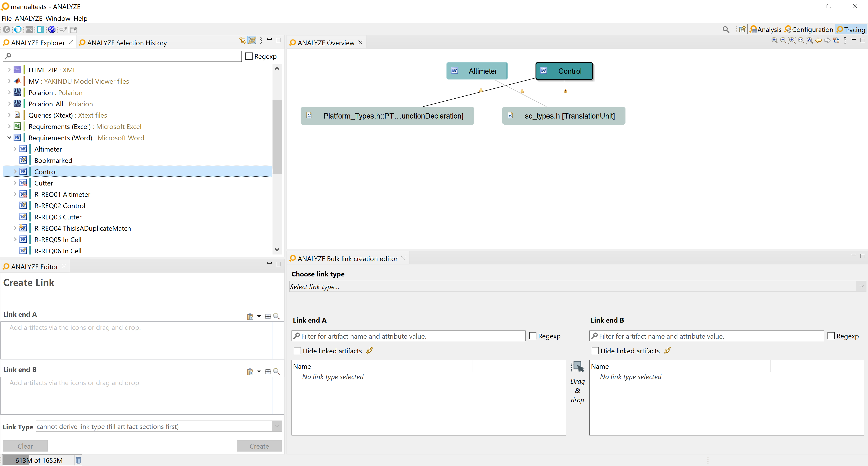Click the Clear button in ANALYZE Editor
The width and height of the screenshot is (868, 466).
[x=25, y=446]
